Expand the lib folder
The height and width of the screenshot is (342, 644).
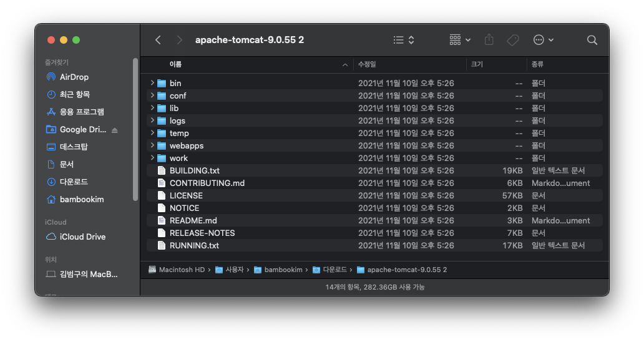pos(152,108)
